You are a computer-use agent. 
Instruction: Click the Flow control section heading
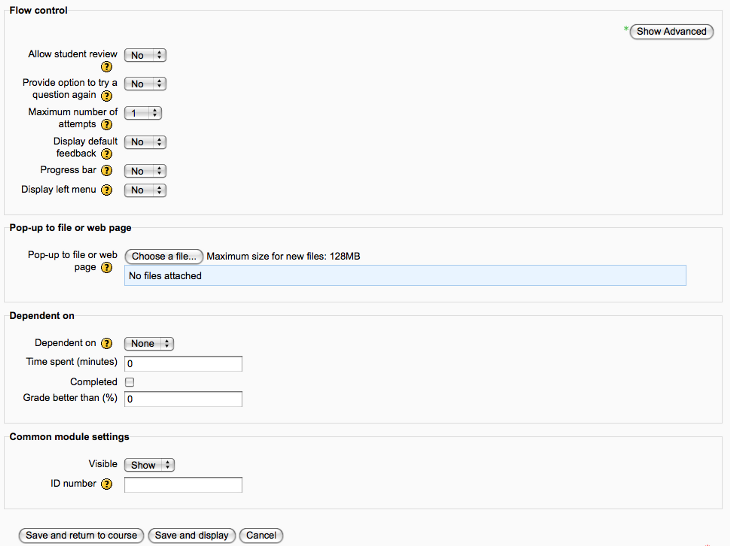pos(38,10)
